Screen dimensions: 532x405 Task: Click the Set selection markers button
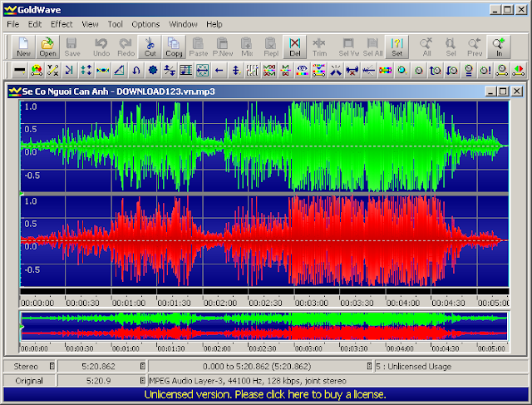(x=397, y=47)
